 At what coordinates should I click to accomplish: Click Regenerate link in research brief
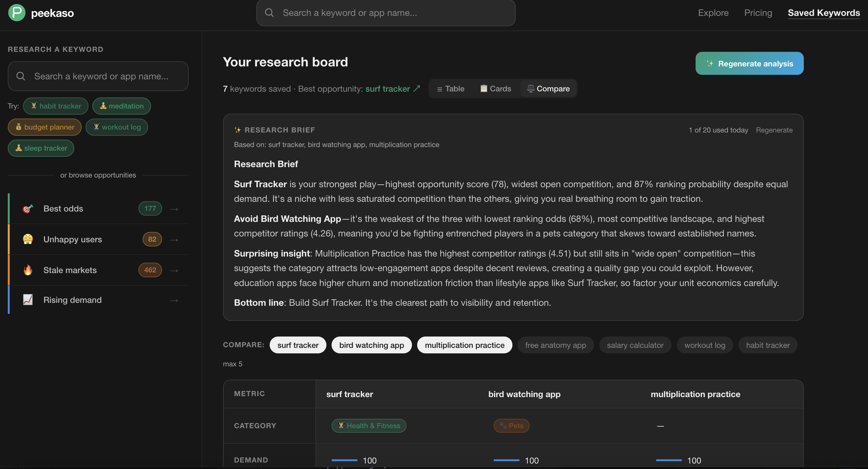pos(774,130)
